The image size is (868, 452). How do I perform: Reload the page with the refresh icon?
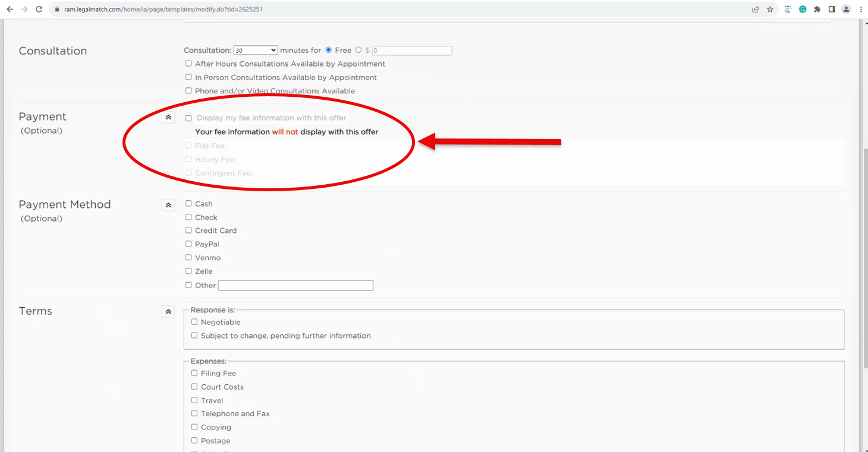coord(39,10)
